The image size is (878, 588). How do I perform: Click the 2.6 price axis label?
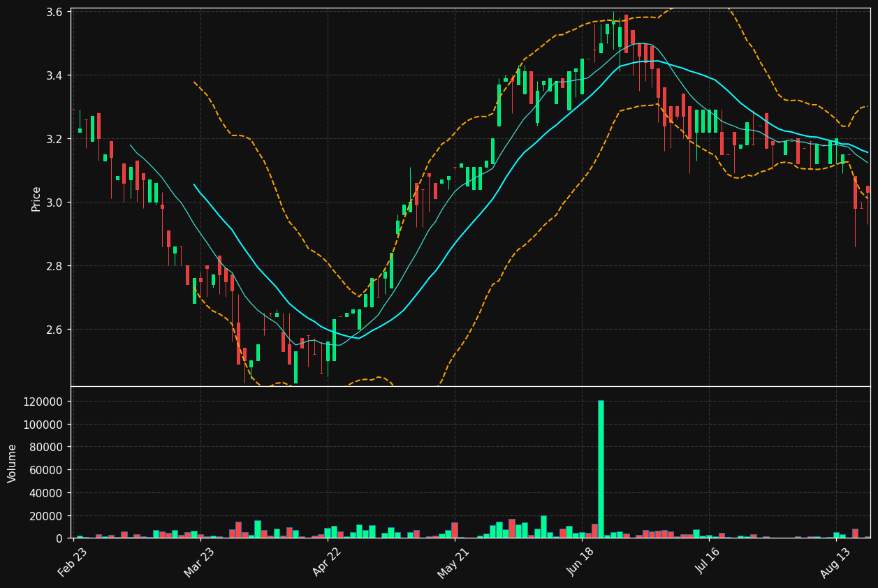55,330
